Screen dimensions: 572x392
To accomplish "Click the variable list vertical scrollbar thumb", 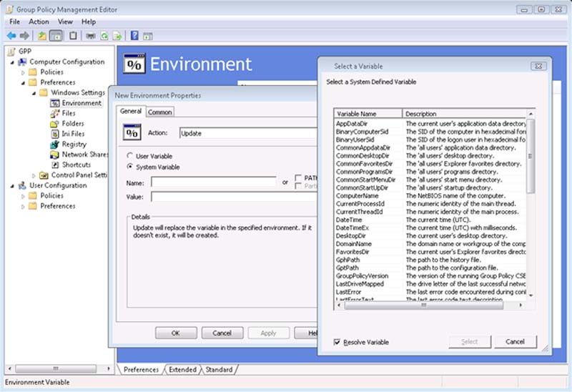I will pos(531,156).
